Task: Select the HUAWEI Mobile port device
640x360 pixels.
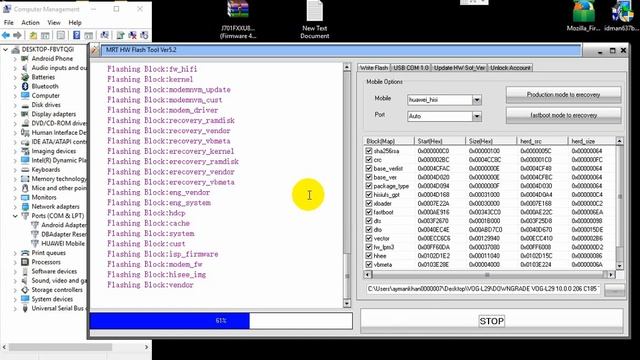Action: pos(63,243)
